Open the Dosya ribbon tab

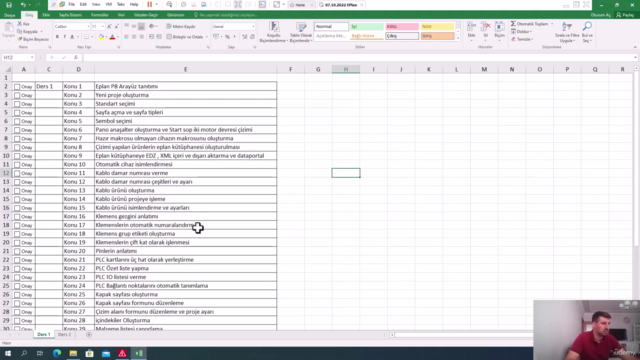9,15
